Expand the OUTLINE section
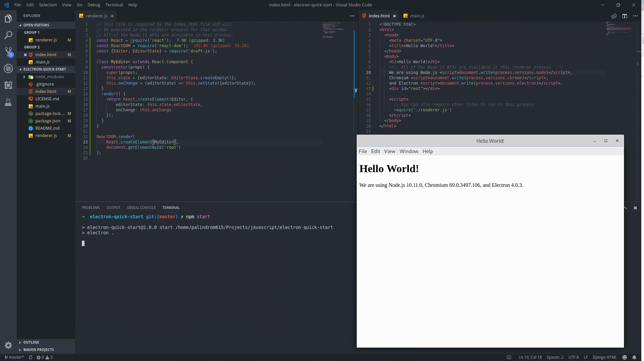The image size is (644, 361). pos(31,342)
